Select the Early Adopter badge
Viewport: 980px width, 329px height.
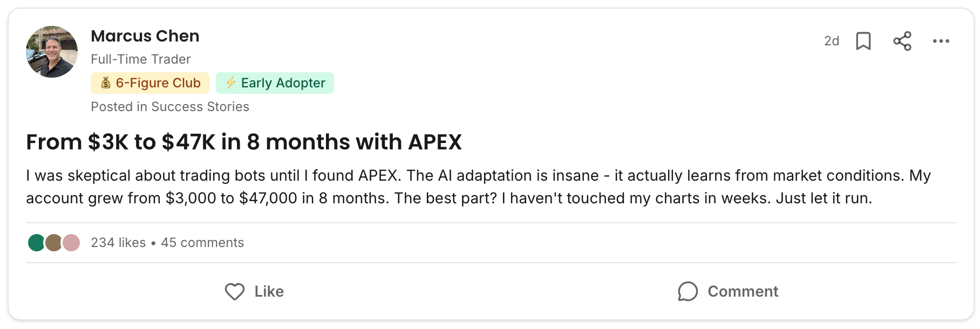[275, 83]
